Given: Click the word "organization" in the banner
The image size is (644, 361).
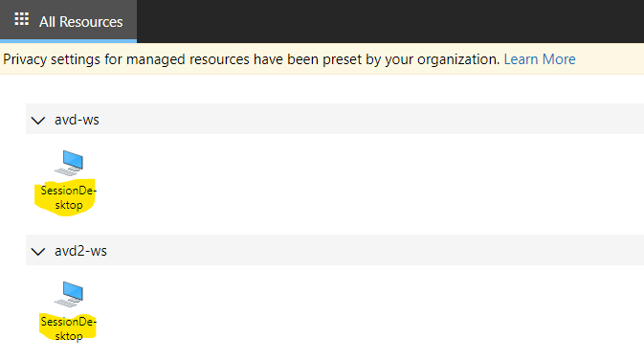Looking at the screenshot, I should click(x=458, y=59).
